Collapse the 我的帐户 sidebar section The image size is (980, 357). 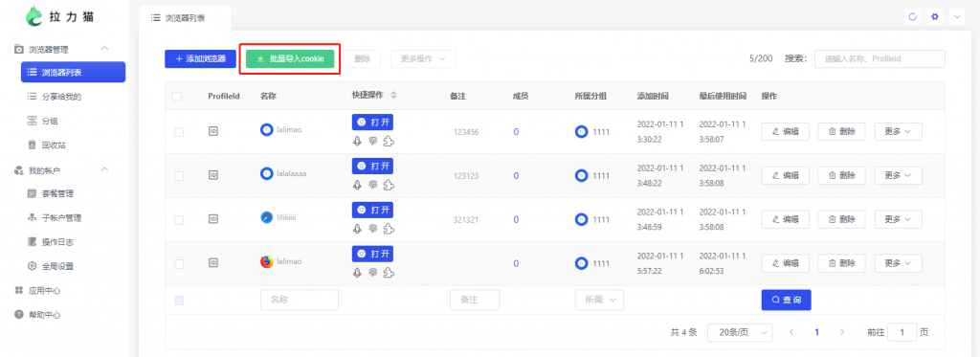point(105,169)
